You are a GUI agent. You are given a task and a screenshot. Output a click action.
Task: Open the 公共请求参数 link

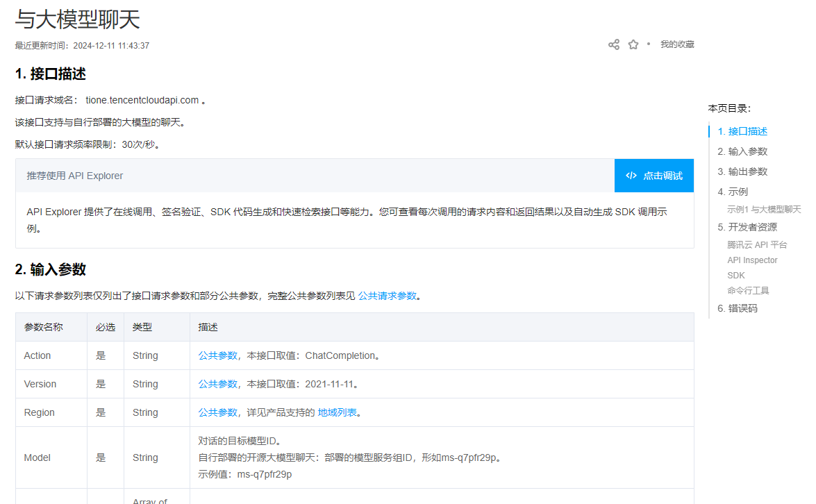coord(388,295)
